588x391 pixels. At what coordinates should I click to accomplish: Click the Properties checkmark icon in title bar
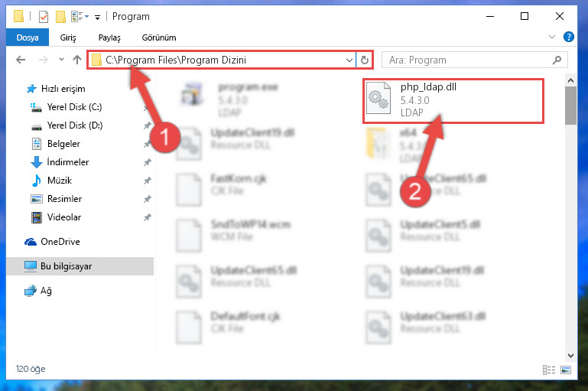pyautogui.click(x=44, y=17)
